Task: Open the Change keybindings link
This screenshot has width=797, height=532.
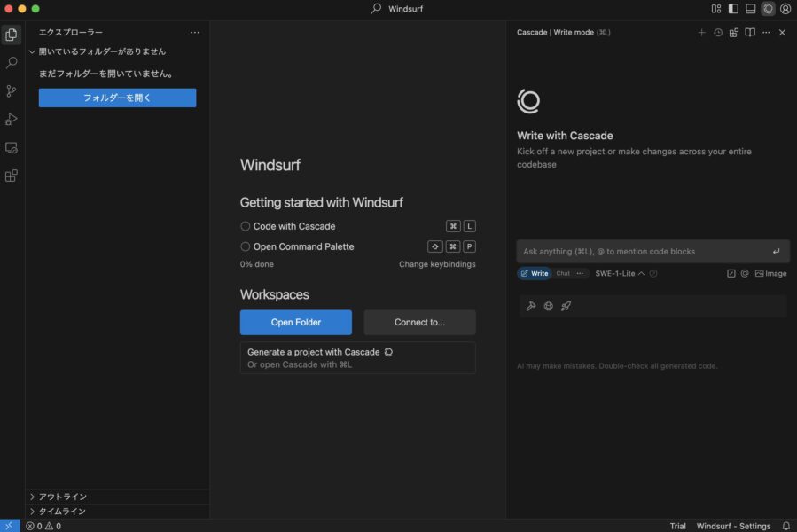Action: [437, 264]
